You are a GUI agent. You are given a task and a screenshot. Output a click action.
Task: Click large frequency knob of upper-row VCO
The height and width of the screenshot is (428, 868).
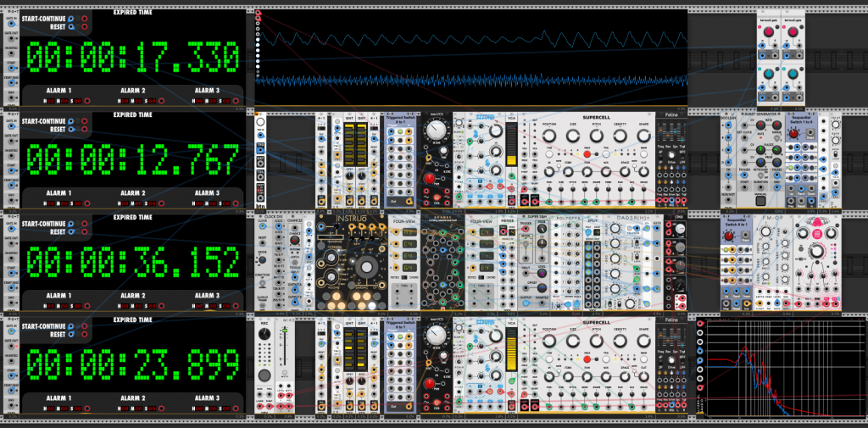(437, 131)
